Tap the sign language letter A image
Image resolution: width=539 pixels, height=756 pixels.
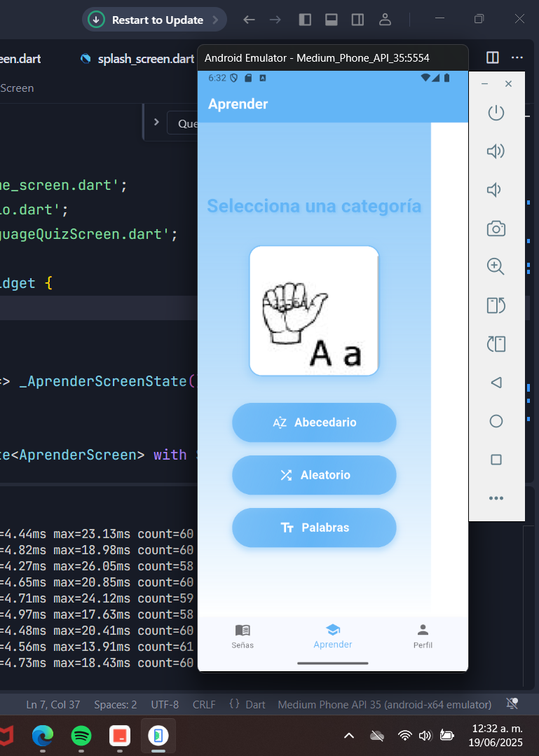point(314,311)
